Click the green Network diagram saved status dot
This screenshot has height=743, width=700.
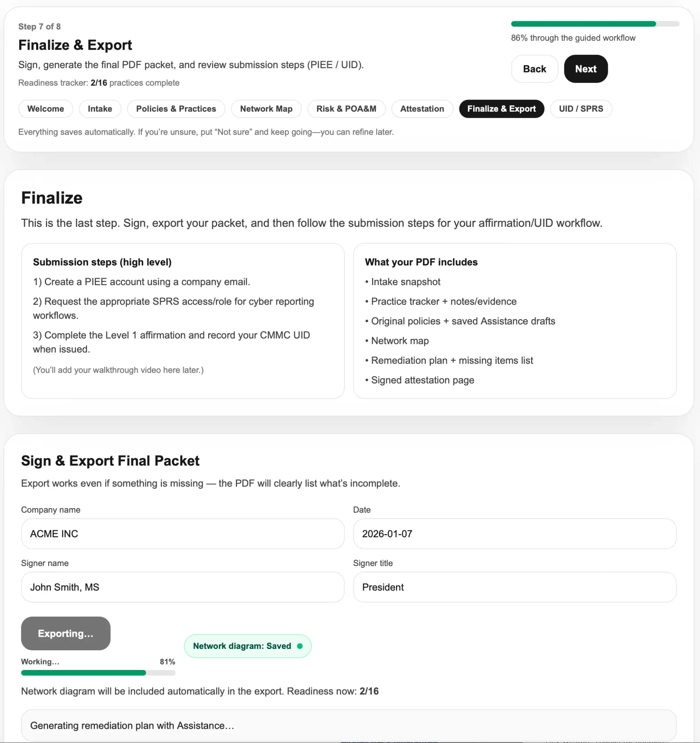300,646
